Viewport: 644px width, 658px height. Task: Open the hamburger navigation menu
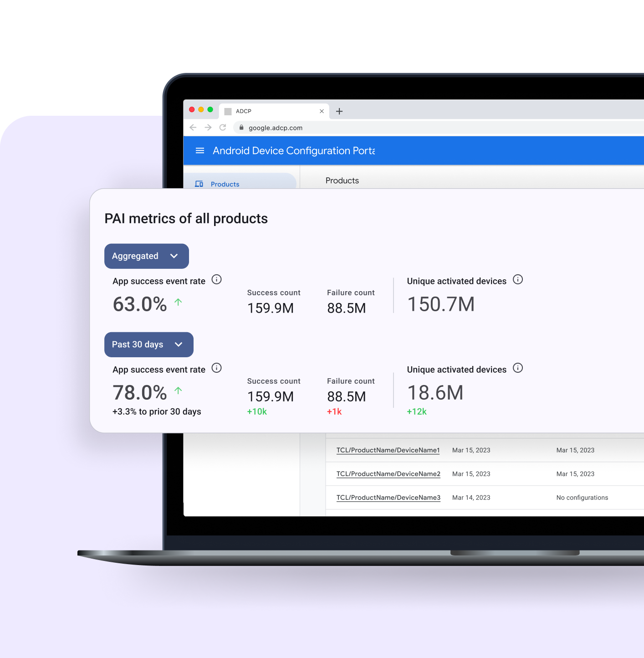click(x=199, y=150)
